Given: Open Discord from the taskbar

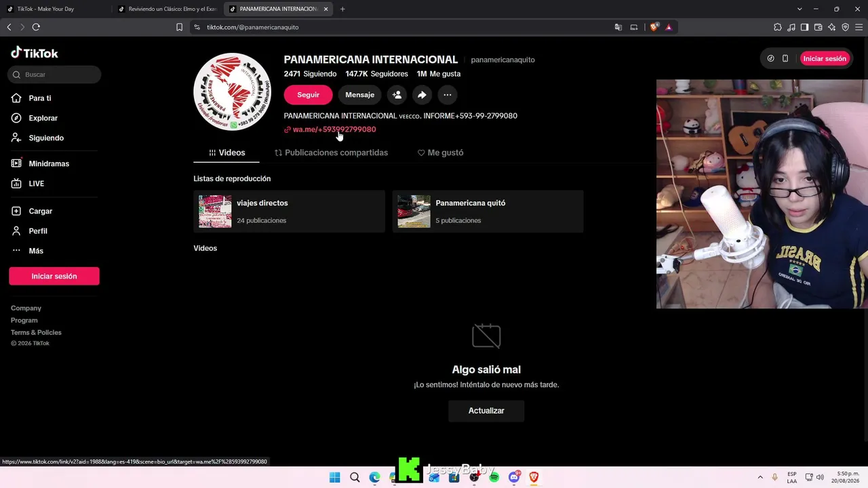Looking at the screenshot, I should pyautogui.click(x=514, y=478).
